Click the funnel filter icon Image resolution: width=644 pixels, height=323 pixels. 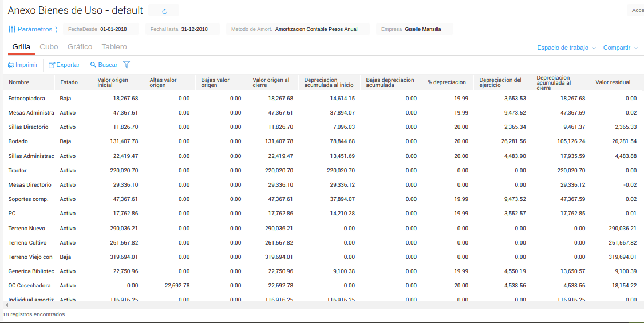pyautogui.click(x=127, y=65)
